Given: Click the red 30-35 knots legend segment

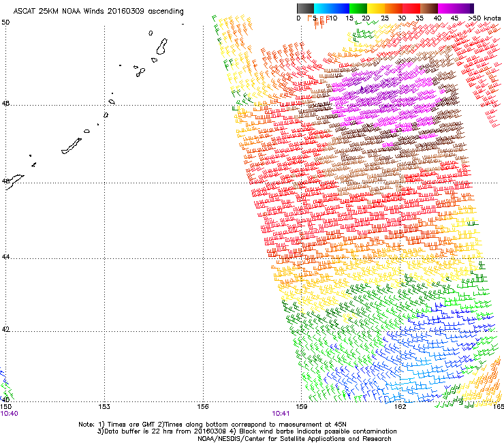Looking at the screenshot, I should [411, 8].
